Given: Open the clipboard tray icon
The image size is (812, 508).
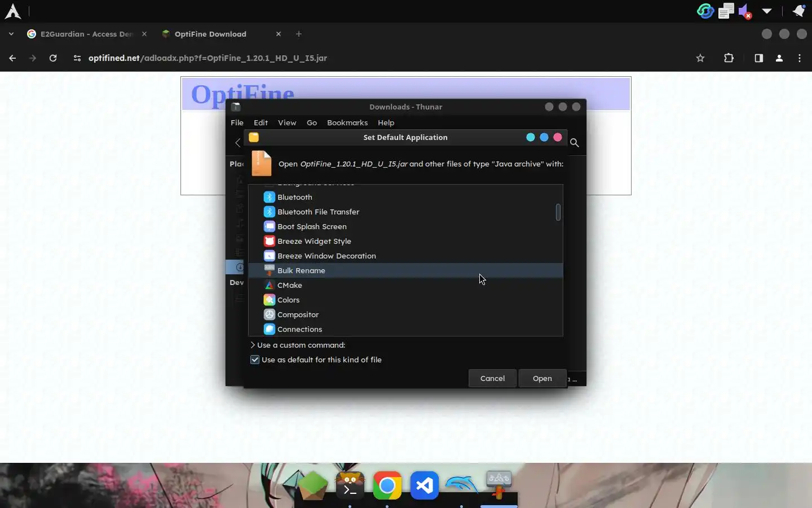Looking at the screenshot, I should point(726,11).
